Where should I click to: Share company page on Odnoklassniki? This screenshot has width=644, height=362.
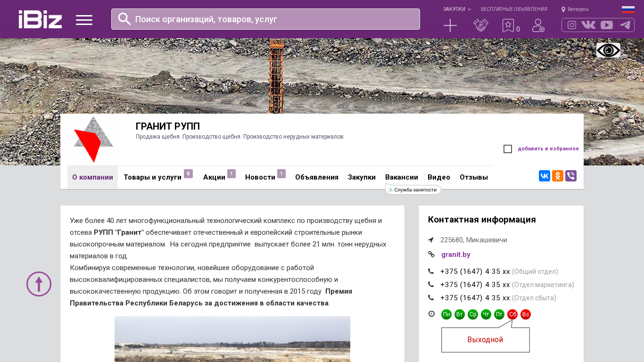(x=558, y=176)
